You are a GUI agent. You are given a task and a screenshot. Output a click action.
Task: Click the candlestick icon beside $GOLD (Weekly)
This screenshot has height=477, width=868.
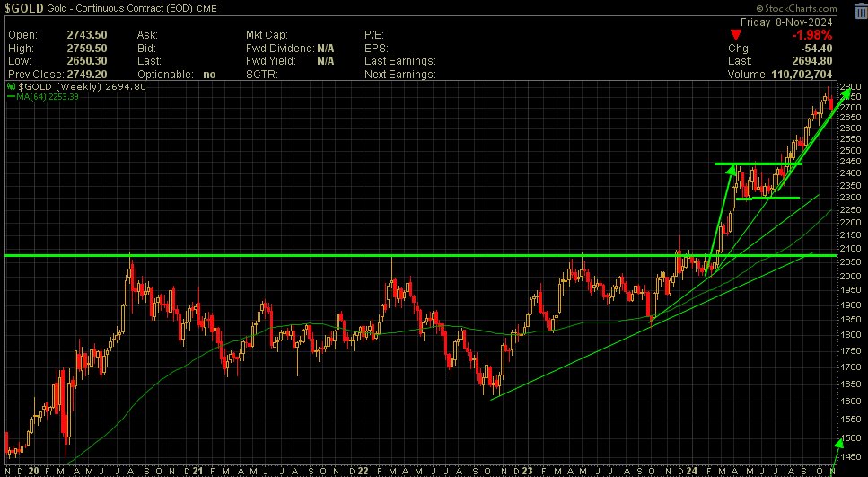(12, 87)
